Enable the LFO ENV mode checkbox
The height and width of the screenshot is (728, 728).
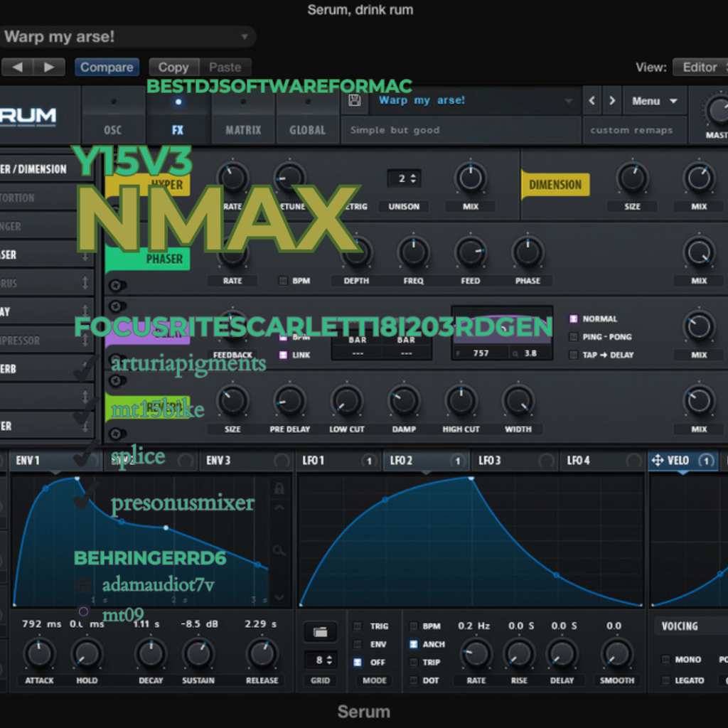point(358,644)
